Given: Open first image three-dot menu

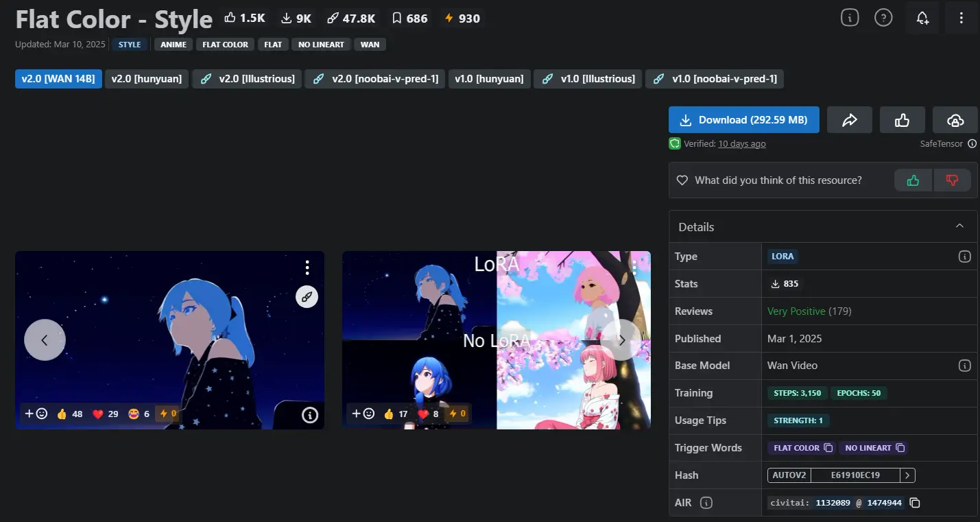Looking at the screenshot, I should tap(307, 268).
